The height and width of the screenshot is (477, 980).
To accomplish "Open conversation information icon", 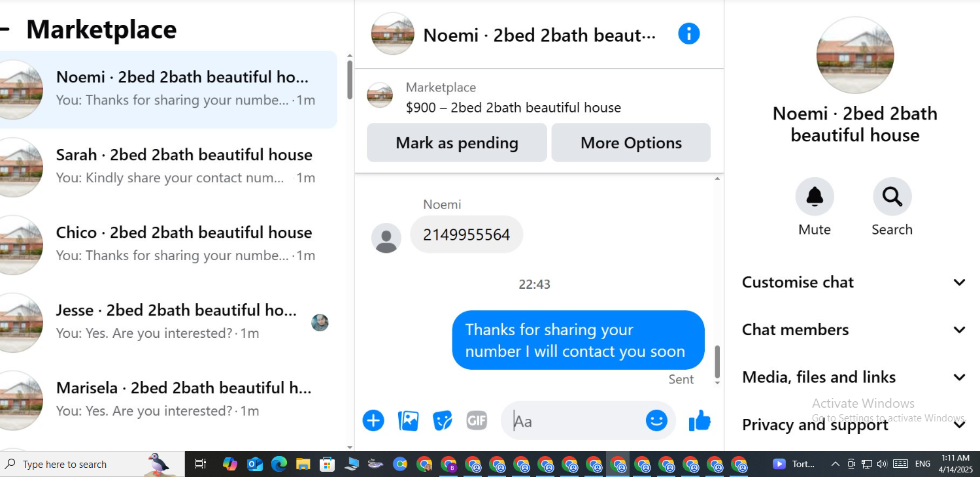I will click(689, 33).
